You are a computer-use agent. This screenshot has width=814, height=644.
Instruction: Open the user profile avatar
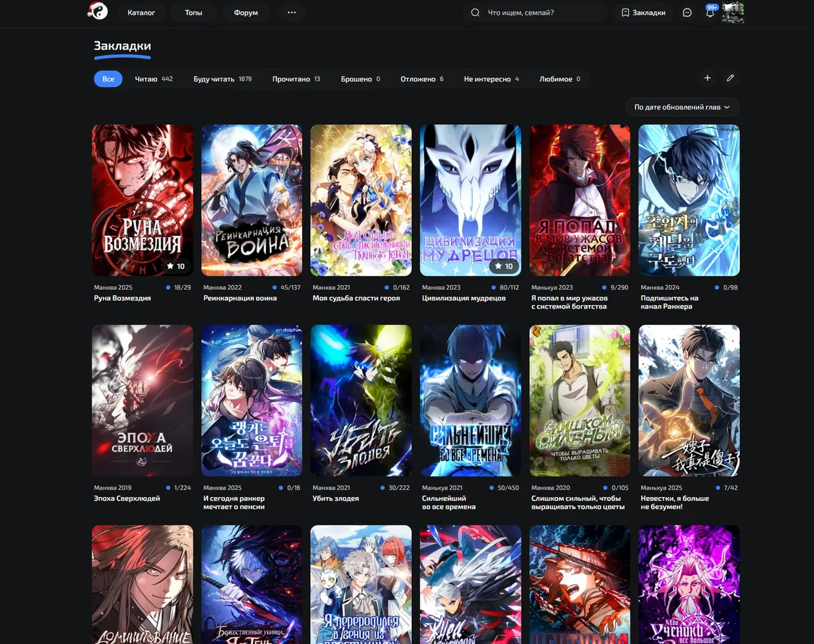tap(733, 12)
